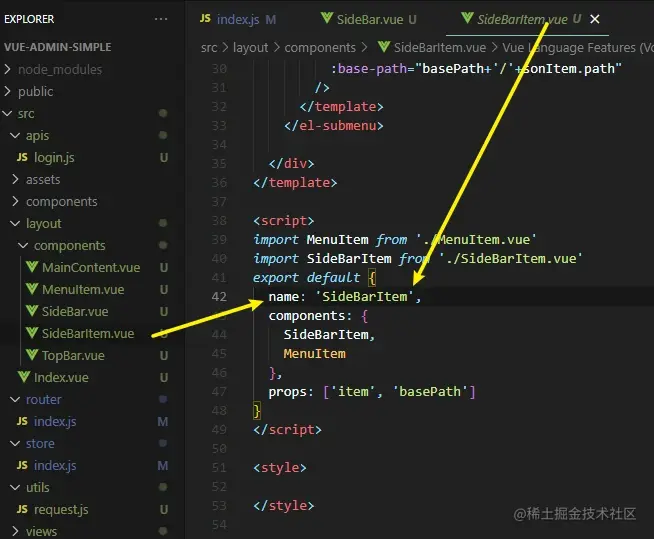Click the Vue icon beside Index.vue
Screen dimensions: 654x539
[24, 377]
